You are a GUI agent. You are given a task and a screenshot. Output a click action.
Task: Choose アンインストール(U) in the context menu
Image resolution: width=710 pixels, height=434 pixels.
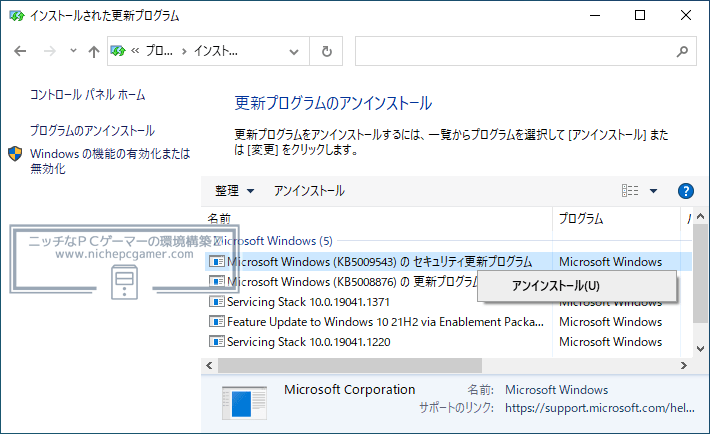click(577, 286)
